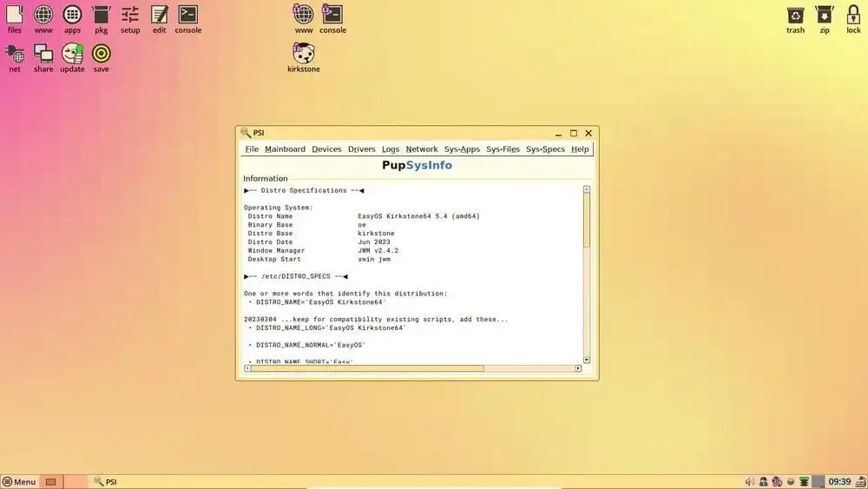Click the 'JWM v2.4.2' value
Screen dimensions: 868x489
pos(378,250)
